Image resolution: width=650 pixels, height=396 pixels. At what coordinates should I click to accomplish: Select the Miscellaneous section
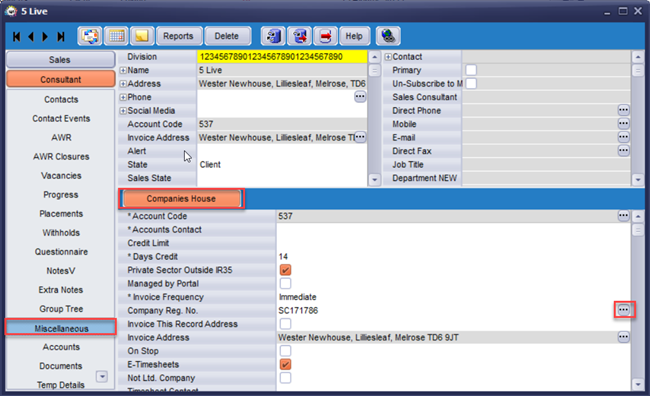[61, 328]
